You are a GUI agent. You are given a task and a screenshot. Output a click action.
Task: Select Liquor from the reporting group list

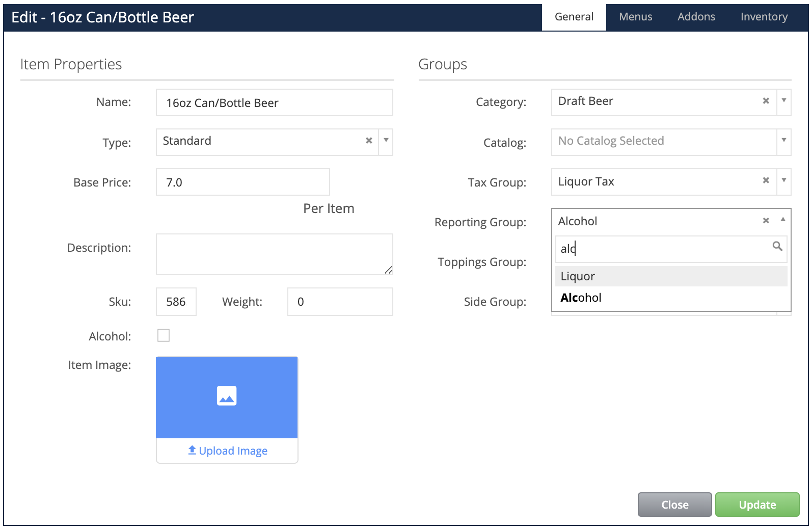pos(671,276)
